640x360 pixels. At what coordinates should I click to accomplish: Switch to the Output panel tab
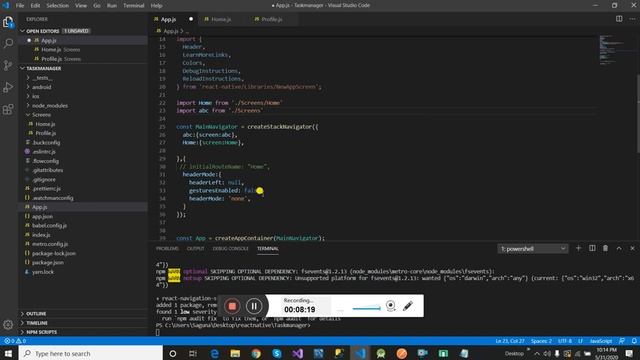196,248
